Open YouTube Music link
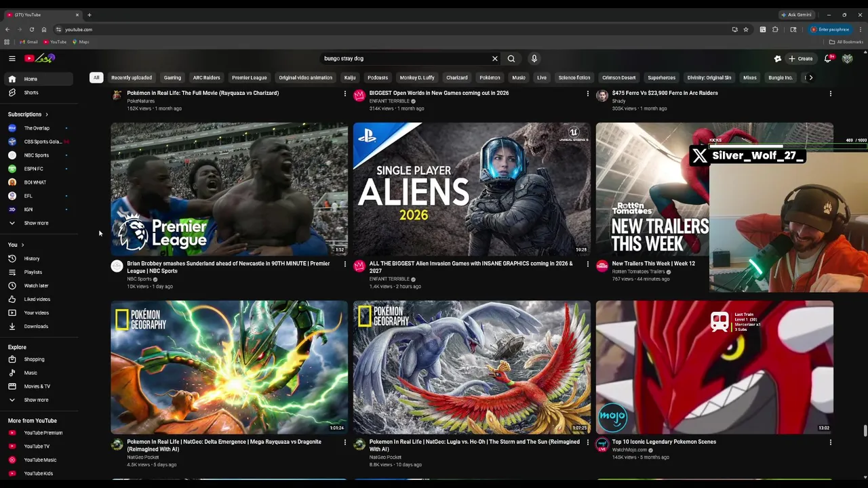868x488 pixels. click(39, 460)
